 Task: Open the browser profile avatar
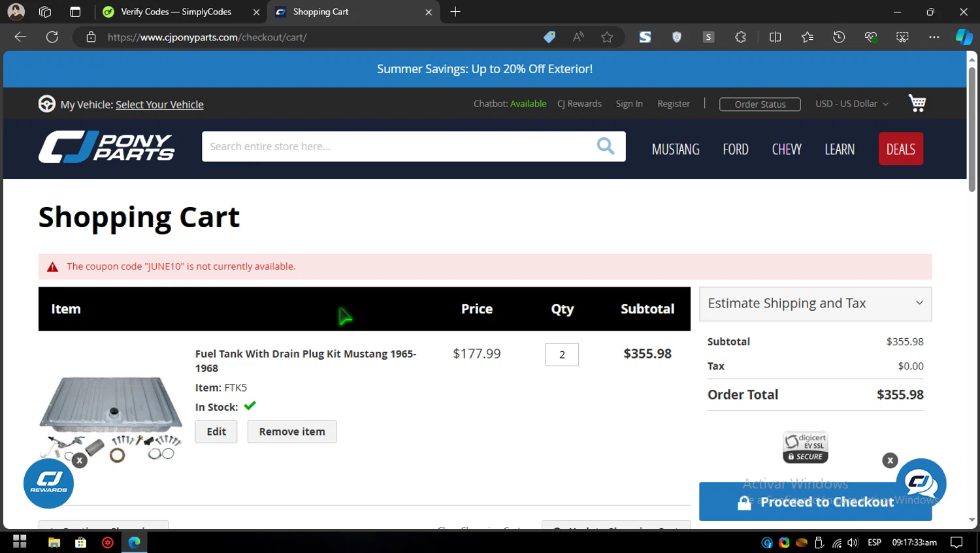[16, 12]
